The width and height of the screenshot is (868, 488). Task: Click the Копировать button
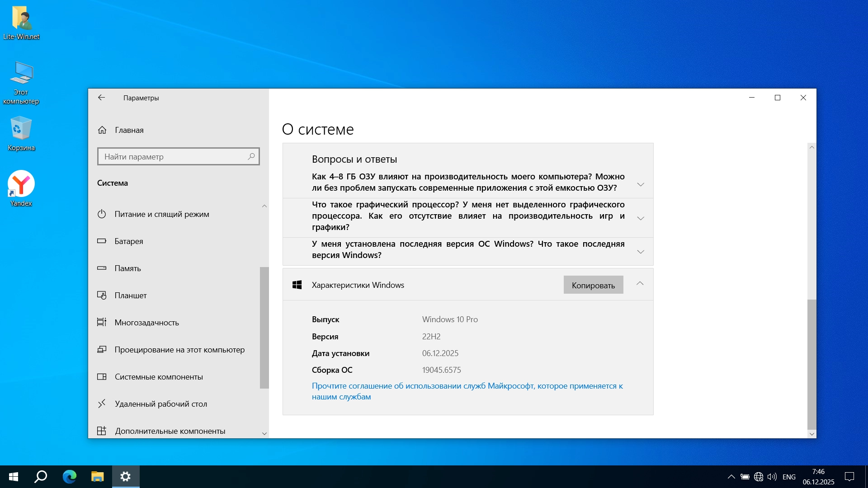[593, 285]
